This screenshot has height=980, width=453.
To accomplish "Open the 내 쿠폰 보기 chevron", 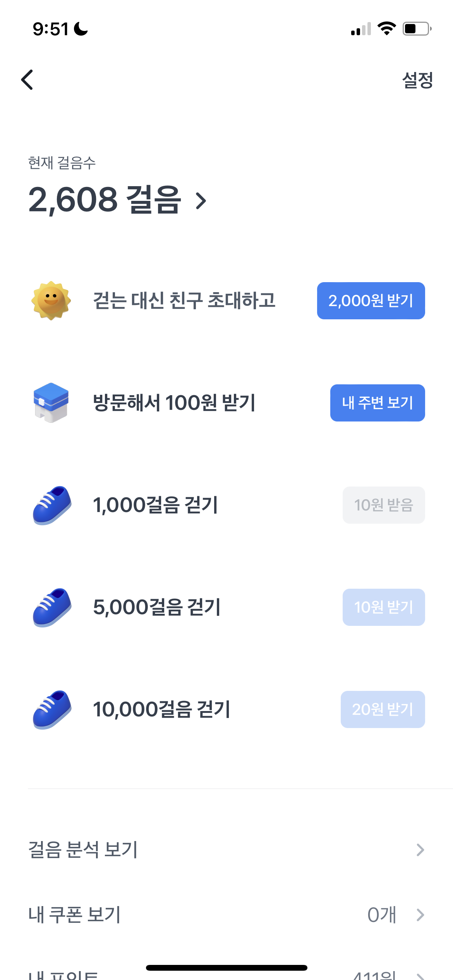I will pos(420,915).
